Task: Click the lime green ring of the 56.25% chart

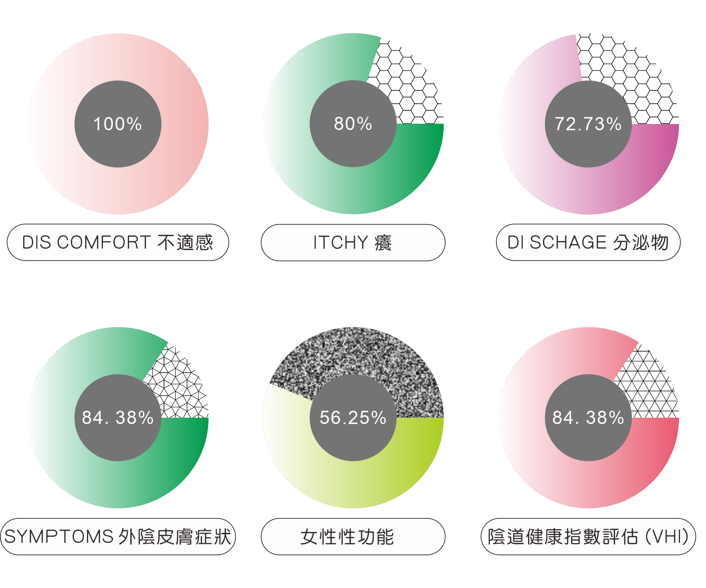Action: [x=353, y=485]
